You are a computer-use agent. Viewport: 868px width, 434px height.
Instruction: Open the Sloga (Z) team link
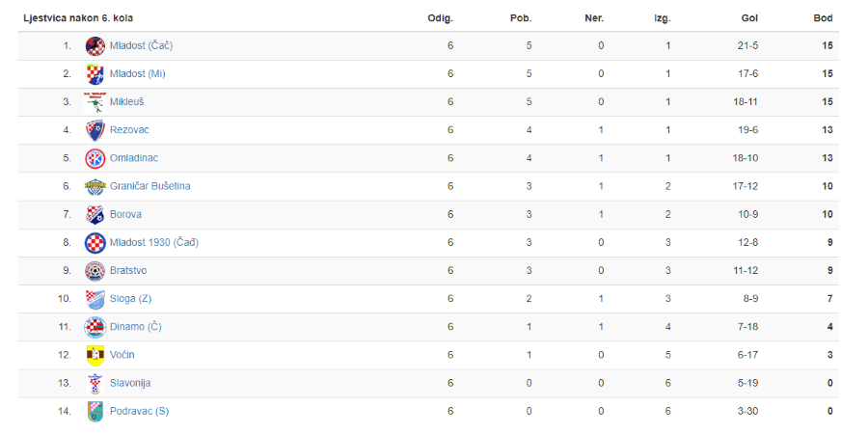coord(130,298)
